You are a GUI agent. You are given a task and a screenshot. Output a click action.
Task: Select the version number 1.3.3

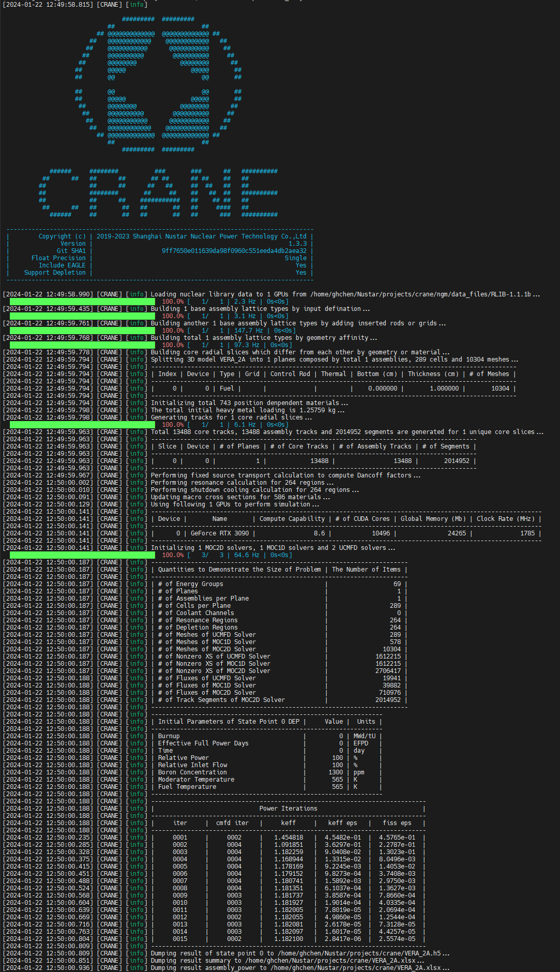(x=297, y=244)
